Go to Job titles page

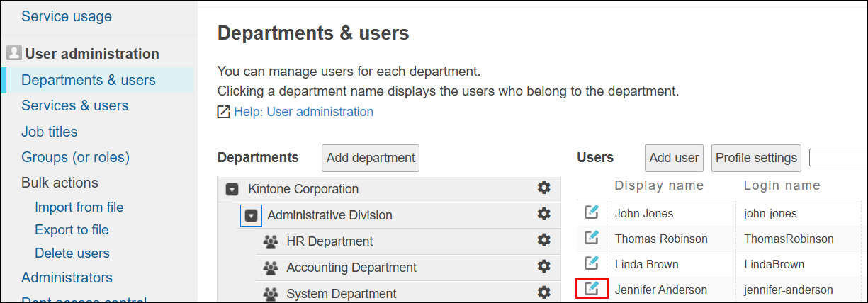click(49, 132)
